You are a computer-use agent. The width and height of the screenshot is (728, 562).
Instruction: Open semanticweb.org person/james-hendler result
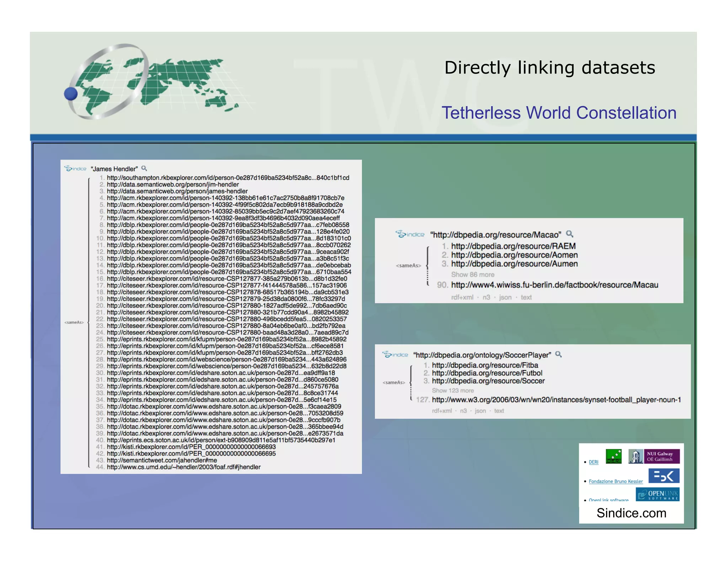point(177,191)
